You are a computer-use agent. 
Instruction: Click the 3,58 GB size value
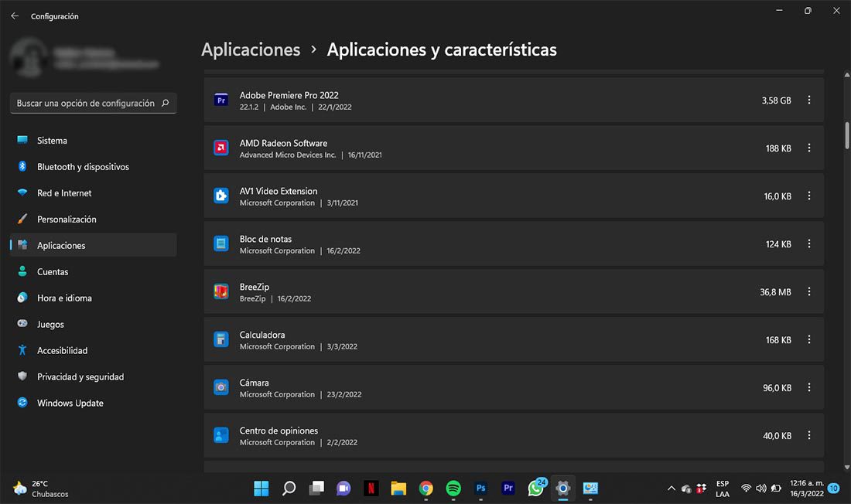(x=776, y=100)
